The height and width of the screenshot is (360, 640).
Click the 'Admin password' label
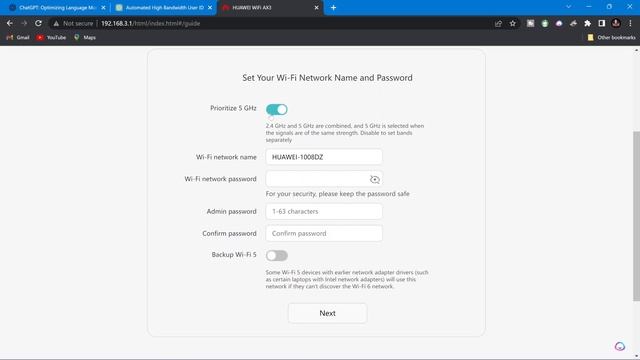(231, 211)
